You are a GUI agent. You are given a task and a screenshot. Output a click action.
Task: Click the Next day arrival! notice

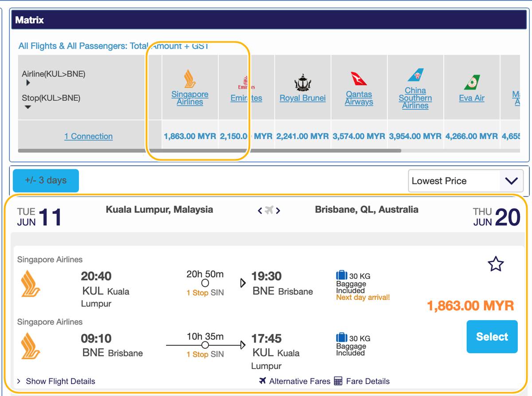tap(363, 298)
